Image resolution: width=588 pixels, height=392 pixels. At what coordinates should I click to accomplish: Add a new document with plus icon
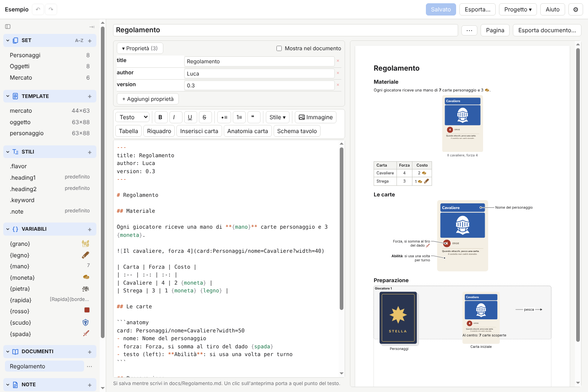90,352
